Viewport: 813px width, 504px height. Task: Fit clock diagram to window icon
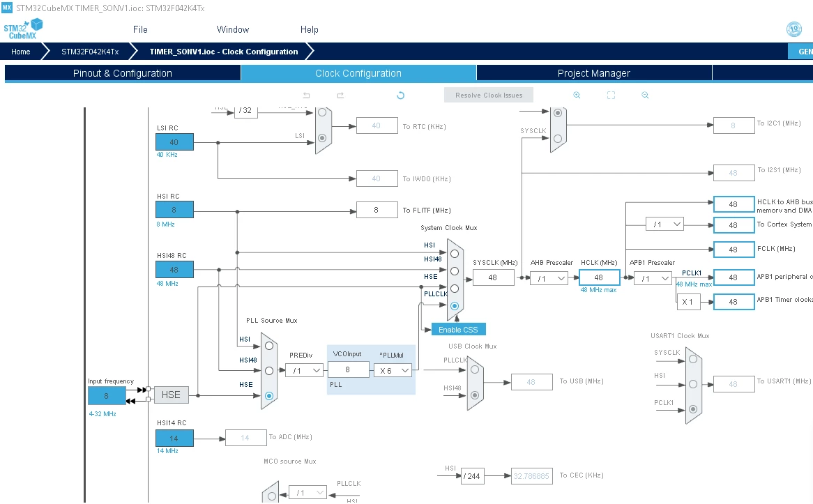point(611,96)
